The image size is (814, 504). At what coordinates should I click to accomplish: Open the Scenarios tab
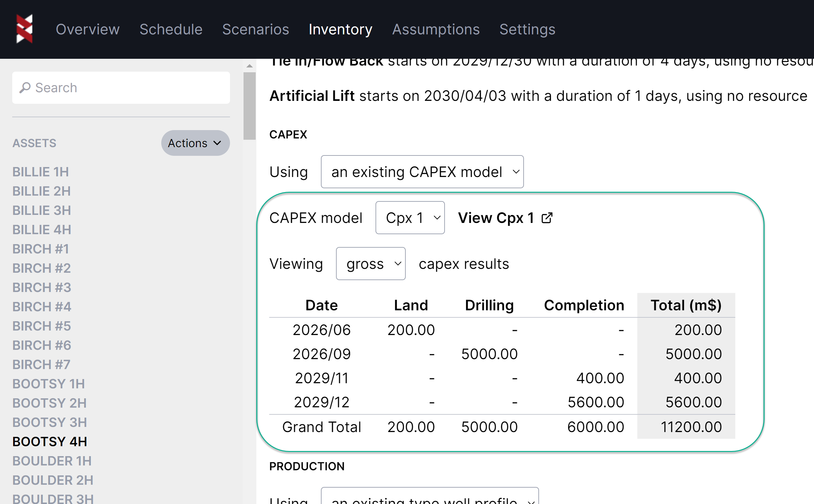256,29
